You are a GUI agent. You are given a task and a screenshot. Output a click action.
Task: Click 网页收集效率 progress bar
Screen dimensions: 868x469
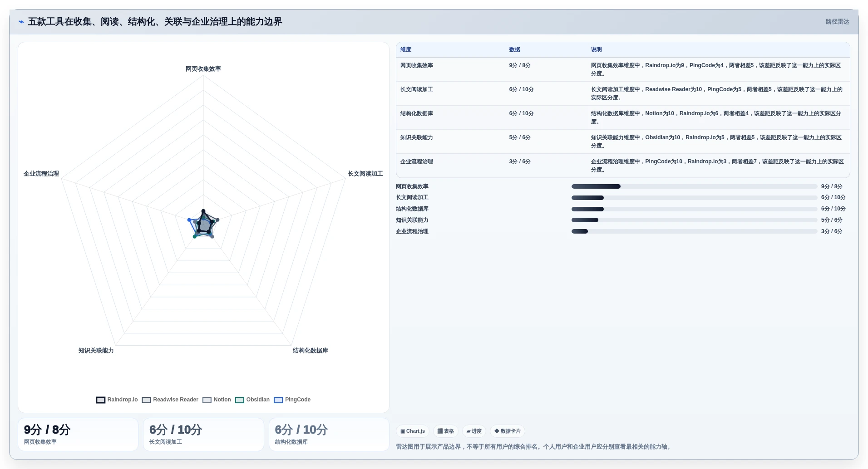(x=694, y=186)
